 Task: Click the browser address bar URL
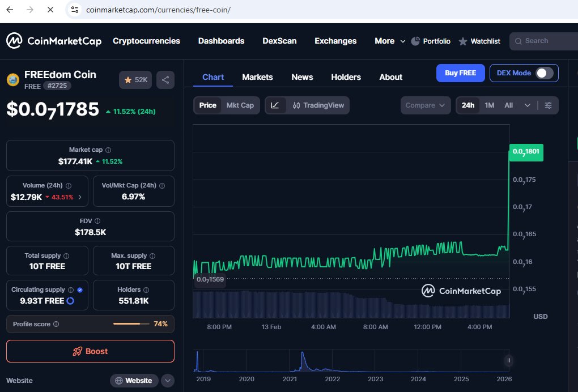(x=158, y=10)
